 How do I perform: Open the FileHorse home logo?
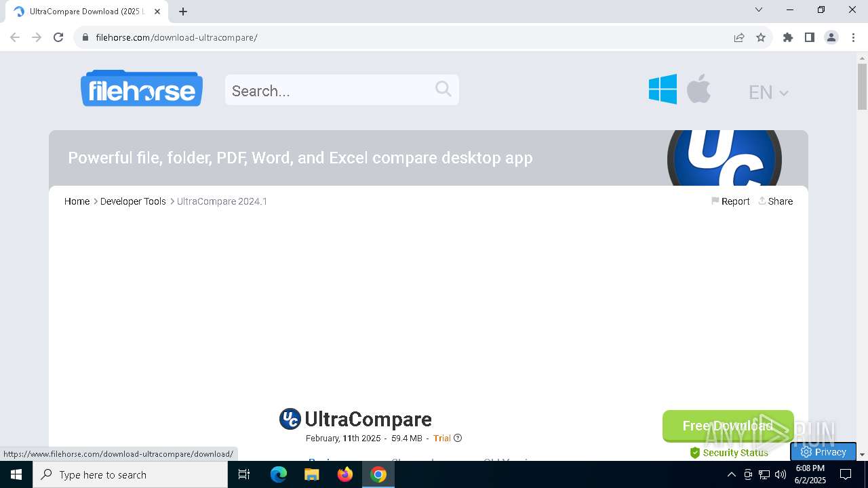[141, 89]
